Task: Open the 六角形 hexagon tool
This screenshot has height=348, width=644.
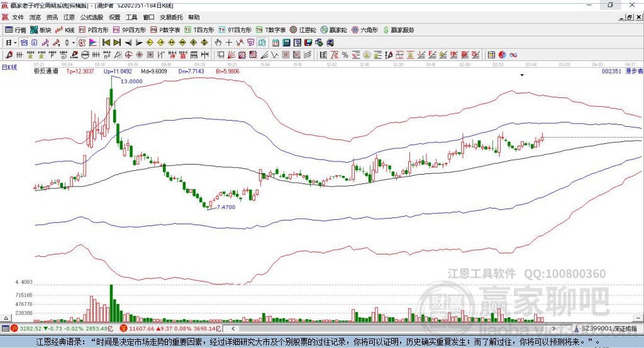Action: 364,30
